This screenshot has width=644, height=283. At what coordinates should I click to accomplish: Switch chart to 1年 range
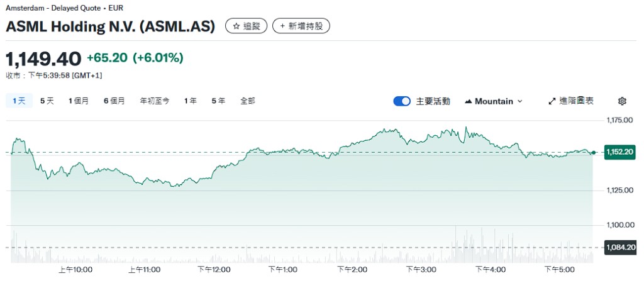coord(191,101)
